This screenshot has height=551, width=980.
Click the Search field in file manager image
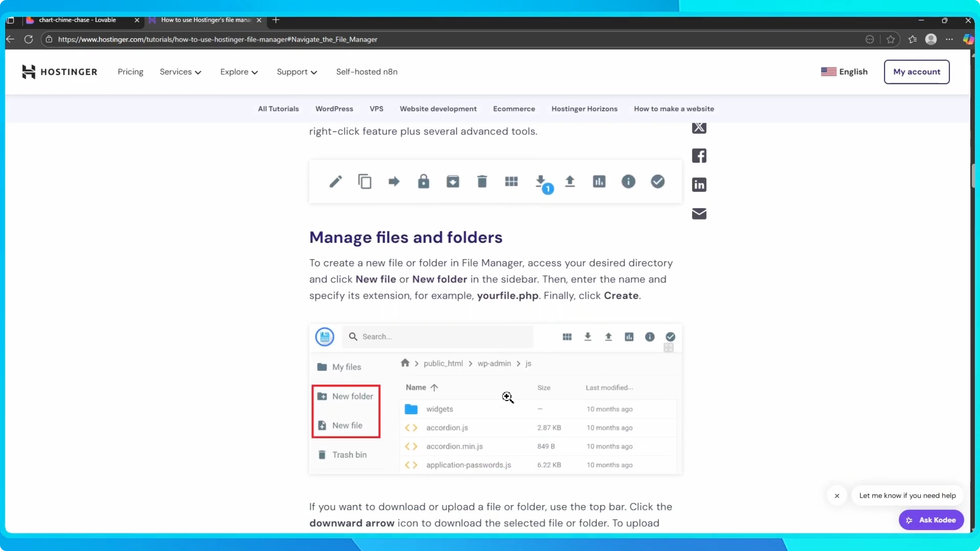[438, 336]
